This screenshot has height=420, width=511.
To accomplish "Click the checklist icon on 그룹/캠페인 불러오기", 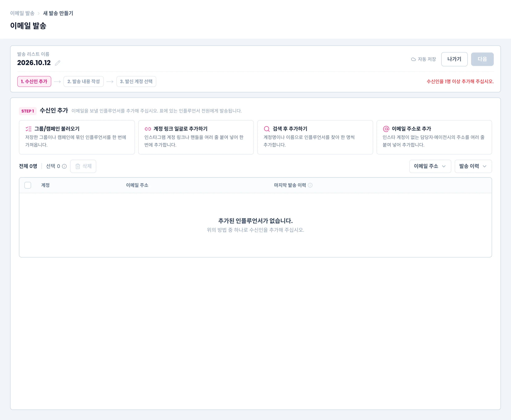I will (x=29, y=129).
